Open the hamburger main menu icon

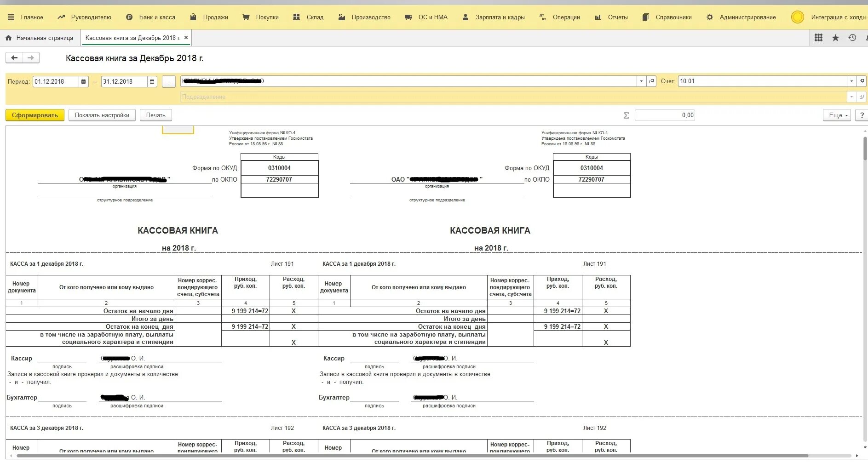click(x=11, y=17)
